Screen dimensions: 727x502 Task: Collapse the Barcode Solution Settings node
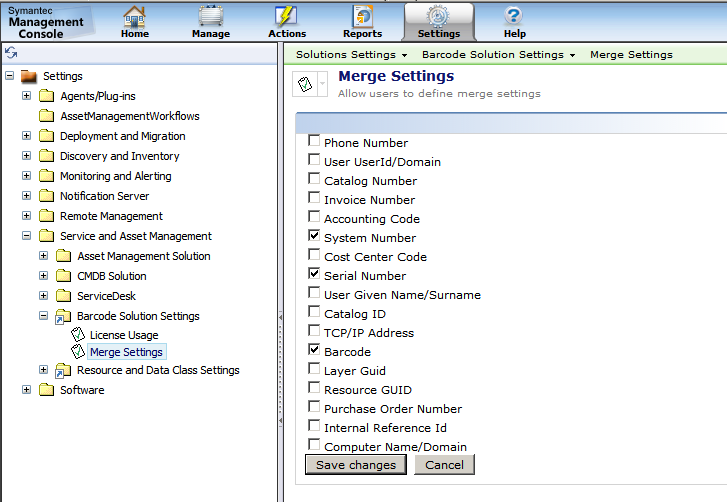[44, 316]
